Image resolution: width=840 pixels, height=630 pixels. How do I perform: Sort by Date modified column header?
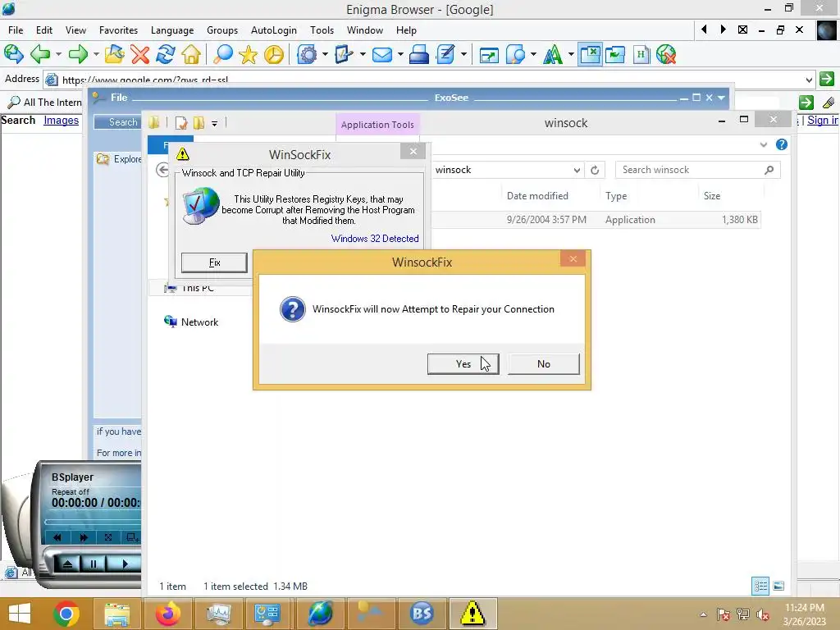click(537, 196)
